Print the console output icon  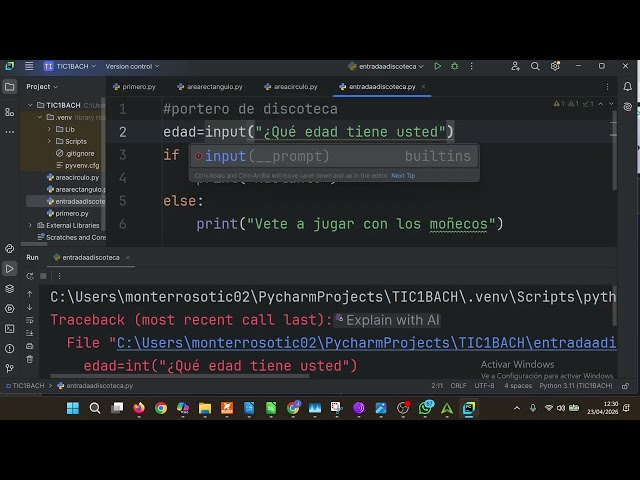[30, 346]
